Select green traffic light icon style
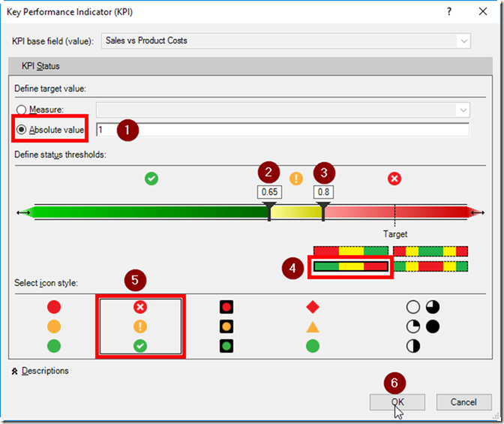Image resolution: width=504 pixels, height=424 pixels. pos(226,346)
